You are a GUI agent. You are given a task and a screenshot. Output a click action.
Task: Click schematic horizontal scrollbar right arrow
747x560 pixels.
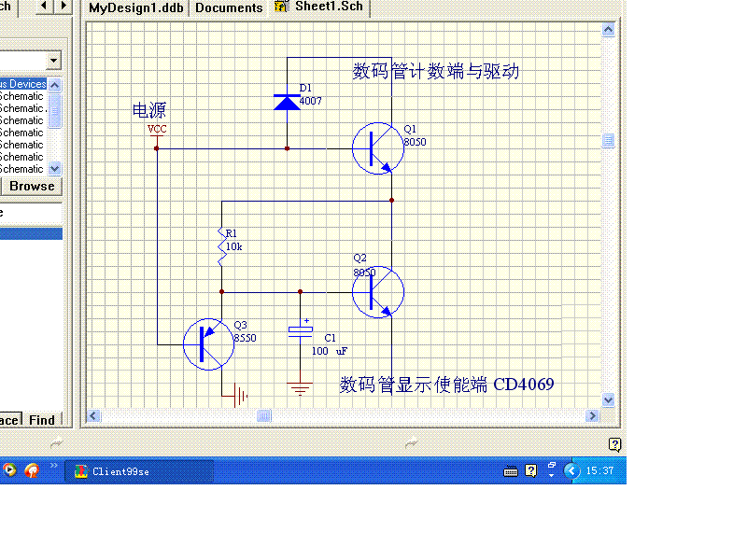pyautogui.click(x=592, y=415)
